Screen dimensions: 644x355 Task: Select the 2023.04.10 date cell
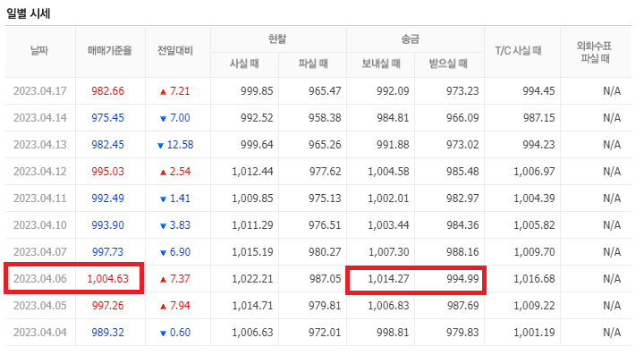tap(40, 225)
